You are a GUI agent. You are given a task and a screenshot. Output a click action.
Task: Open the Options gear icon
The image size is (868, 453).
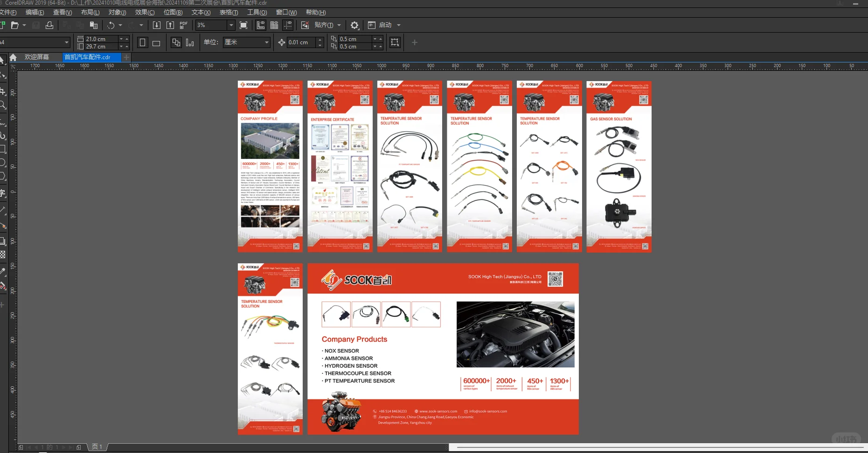354,25
